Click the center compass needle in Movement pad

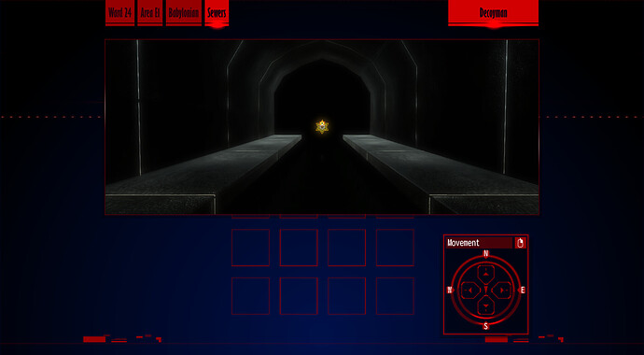tap(486, 291)
